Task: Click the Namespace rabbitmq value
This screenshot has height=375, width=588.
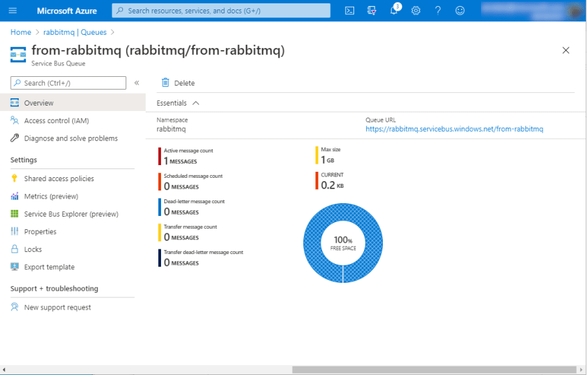Action: (x=171, y=129)
